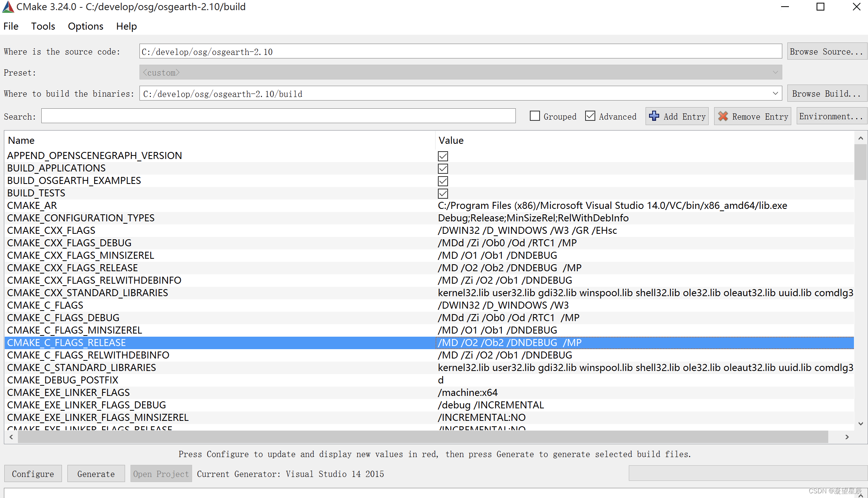This screenshot has width=868, height=498.
Task: Click the Browse Build button
Action: [827, 94]
